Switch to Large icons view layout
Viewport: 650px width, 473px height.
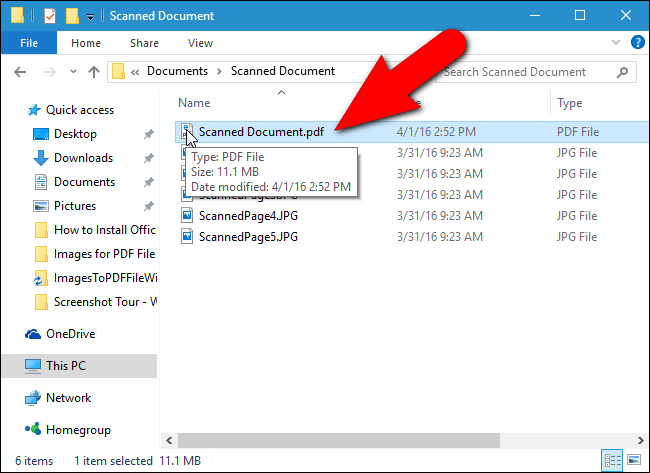[x=634, y=460]
